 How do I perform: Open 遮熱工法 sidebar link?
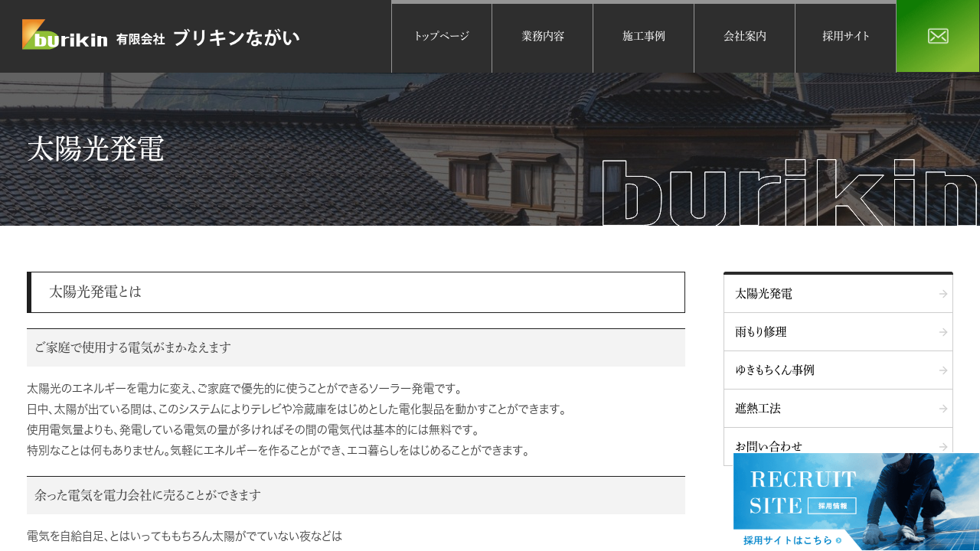click(x=758, y=409)
